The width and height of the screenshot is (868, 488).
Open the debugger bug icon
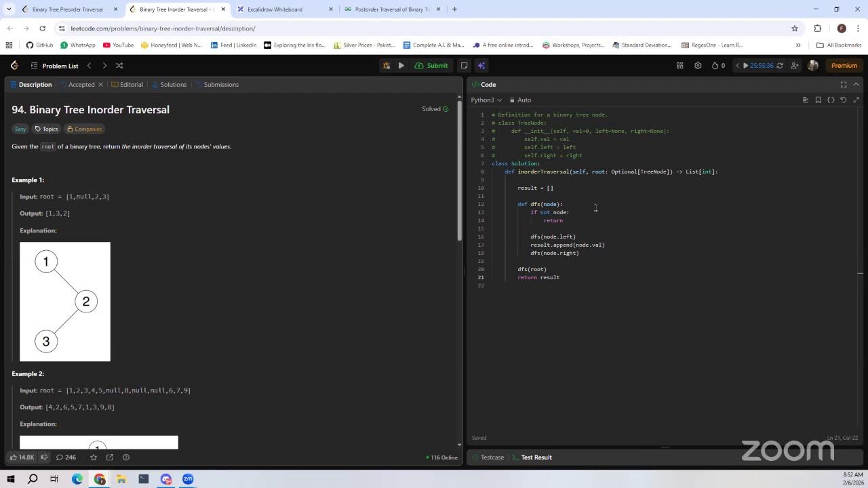(x=387, y=66)
